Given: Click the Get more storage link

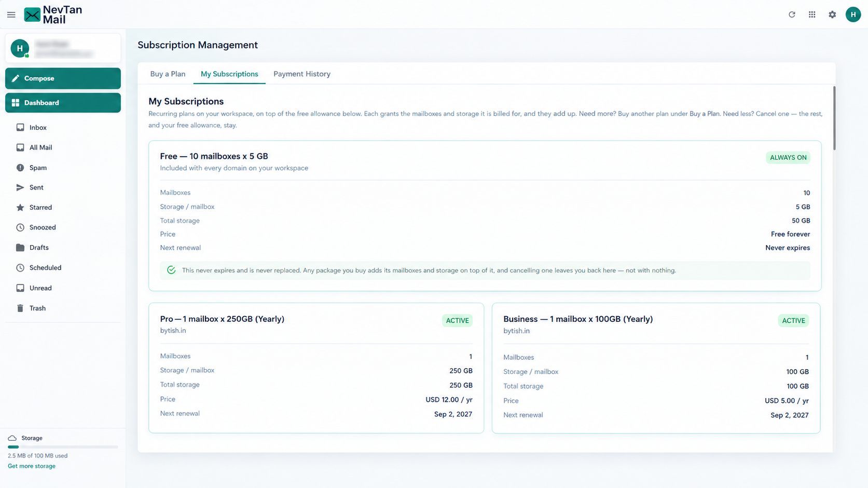Looking at the screenshot, I should point(32,466).
